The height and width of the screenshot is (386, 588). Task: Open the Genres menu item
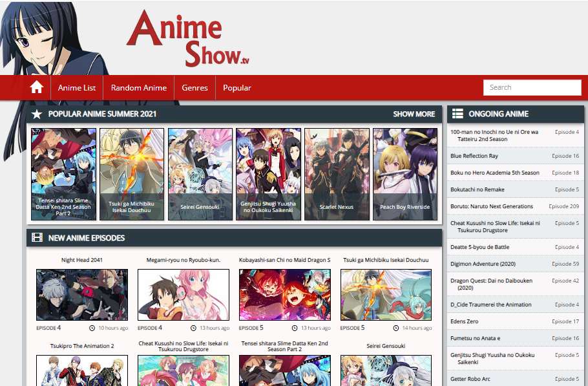[x=194, y=87]
